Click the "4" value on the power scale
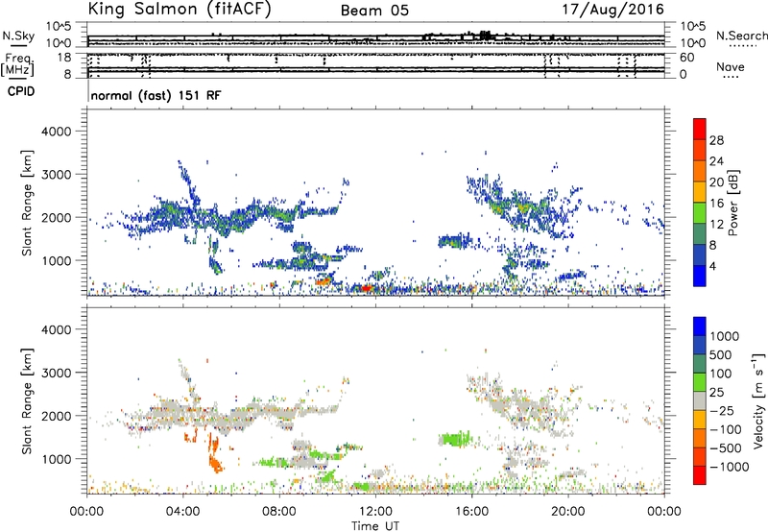Viewport: 768px width, 532px height. pyautogui.click(x=713, y=266)
